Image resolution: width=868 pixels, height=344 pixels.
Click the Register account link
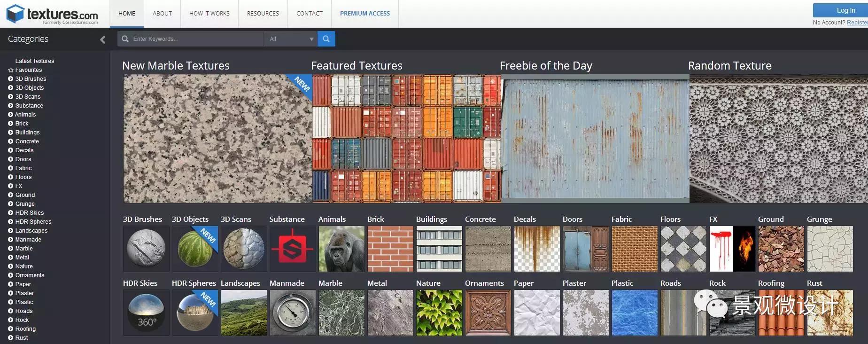tap(857, 23)
